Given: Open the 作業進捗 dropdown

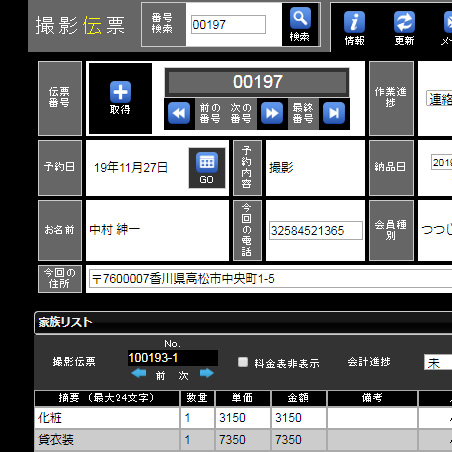Looking at the screenshot, I should [439, 99].
